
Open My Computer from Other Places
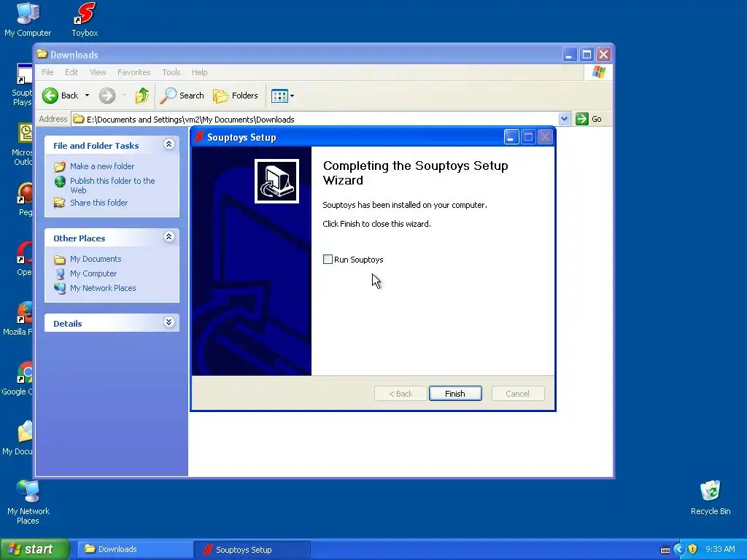point(93,274)
